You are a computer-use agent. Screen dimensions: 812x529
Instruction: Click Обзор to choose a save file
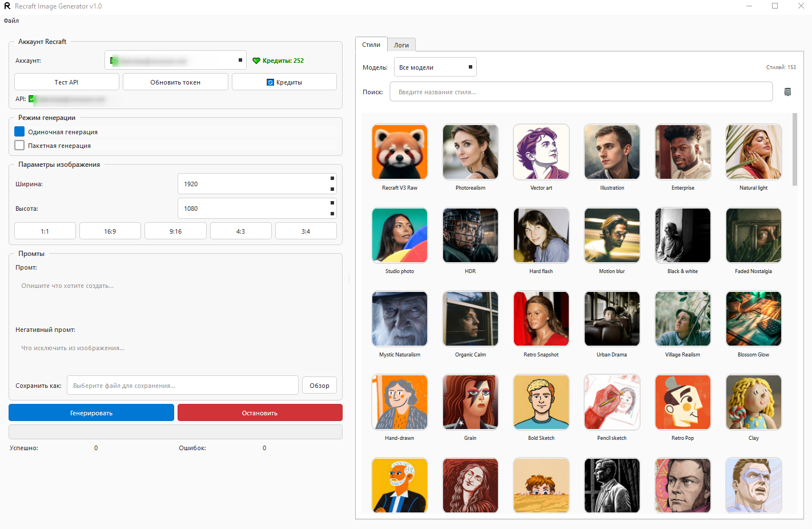click(319, 385)
